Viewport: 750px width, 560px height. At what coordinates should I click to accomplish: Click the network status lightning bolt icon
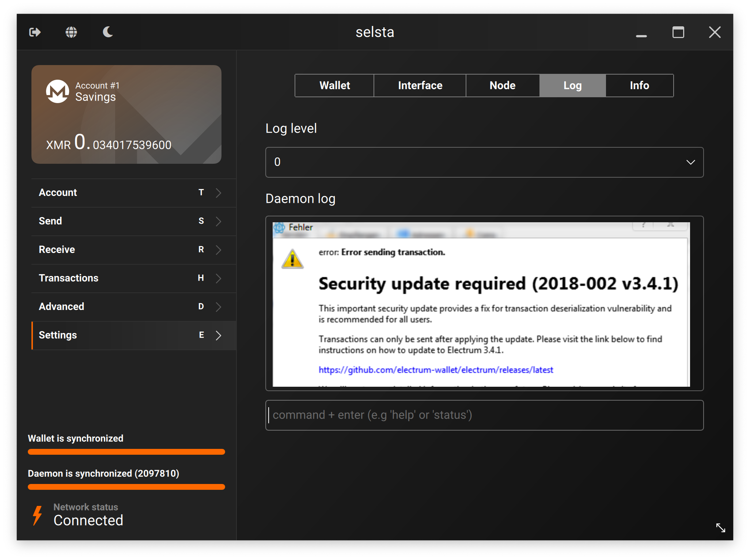pos(38,515)
